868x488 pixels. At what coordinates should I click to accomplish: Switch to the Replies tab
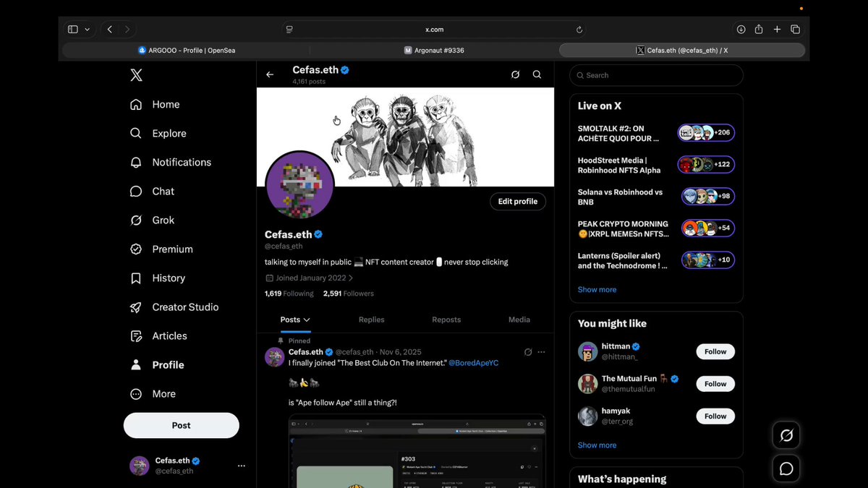tap(372, 320)
